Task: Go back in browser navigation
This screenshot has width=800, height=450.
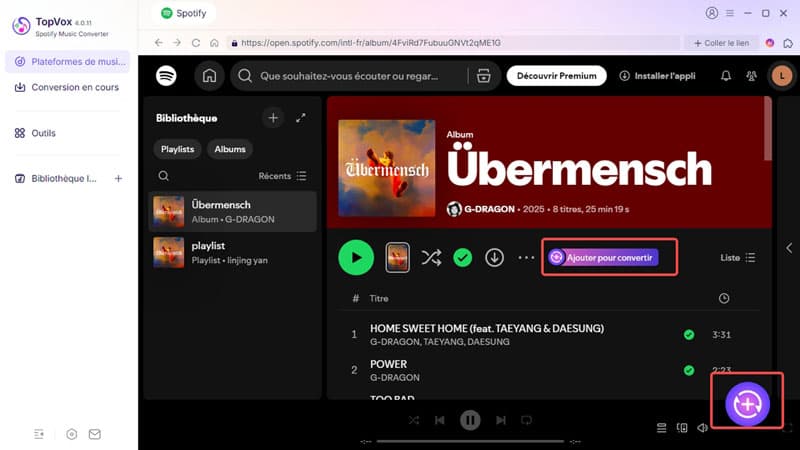Action: point(159,43)
